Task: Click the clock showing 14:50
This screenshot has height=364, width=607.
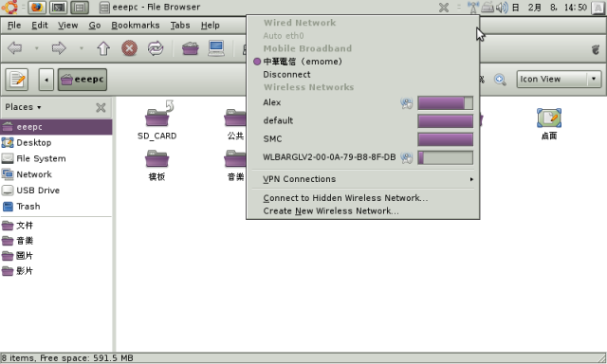Action: pyautogui.click(x=549, y=8)
